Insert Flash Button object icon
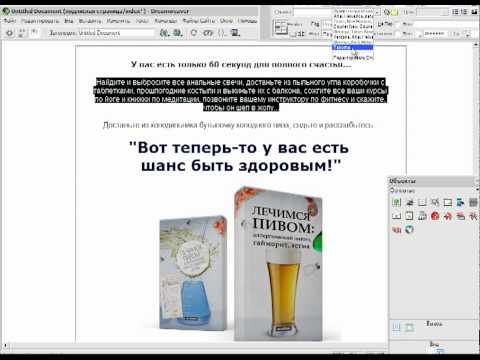Screen dimensions: 480x360 point(460,216)
